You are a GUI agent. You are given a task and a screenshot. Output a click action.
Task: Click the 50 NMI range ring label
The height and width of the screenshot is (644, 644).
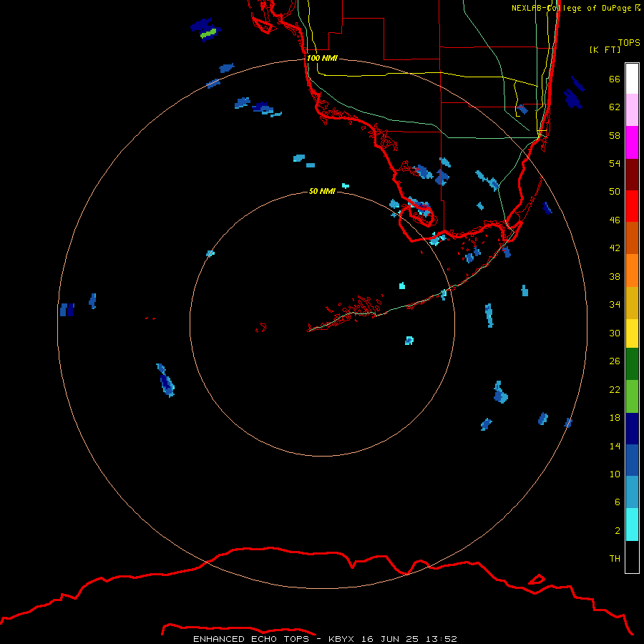322,191
